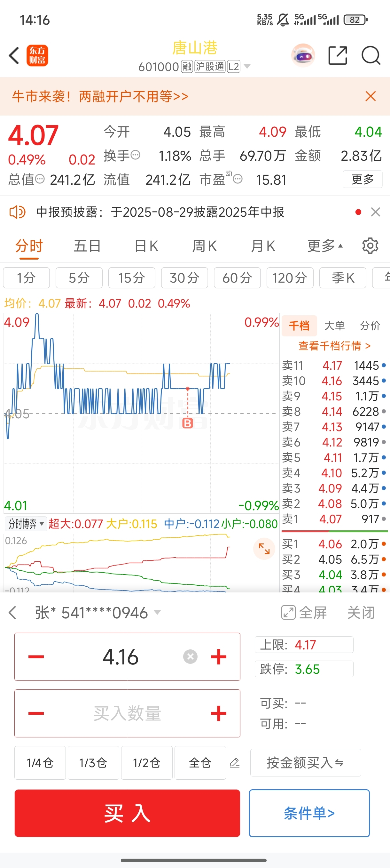Switch to the 五日 chart tab

pos(88,246)
